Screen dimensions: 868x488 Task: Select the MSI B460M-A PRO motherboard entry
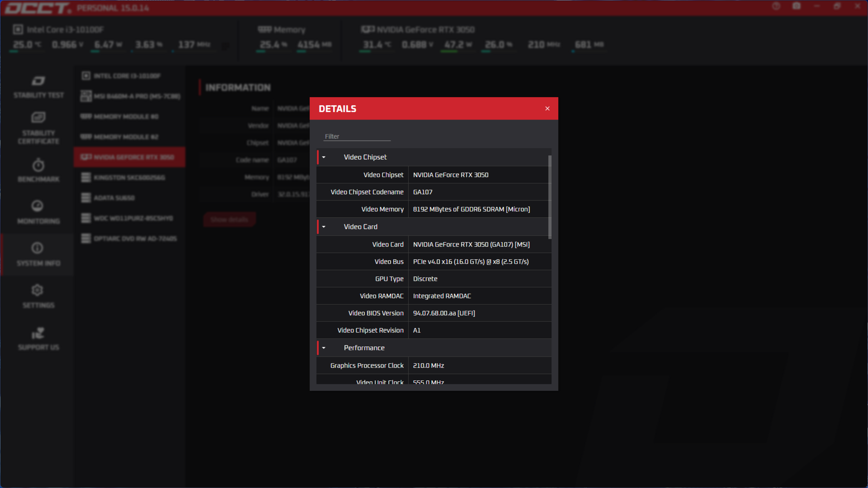(129, 96)
